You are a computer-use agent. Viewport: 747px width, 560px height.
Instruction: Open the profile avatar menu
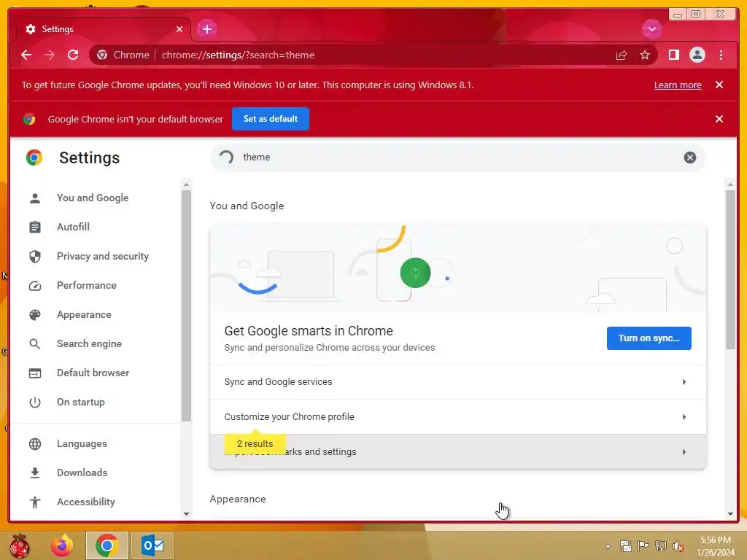coord(697,55)
